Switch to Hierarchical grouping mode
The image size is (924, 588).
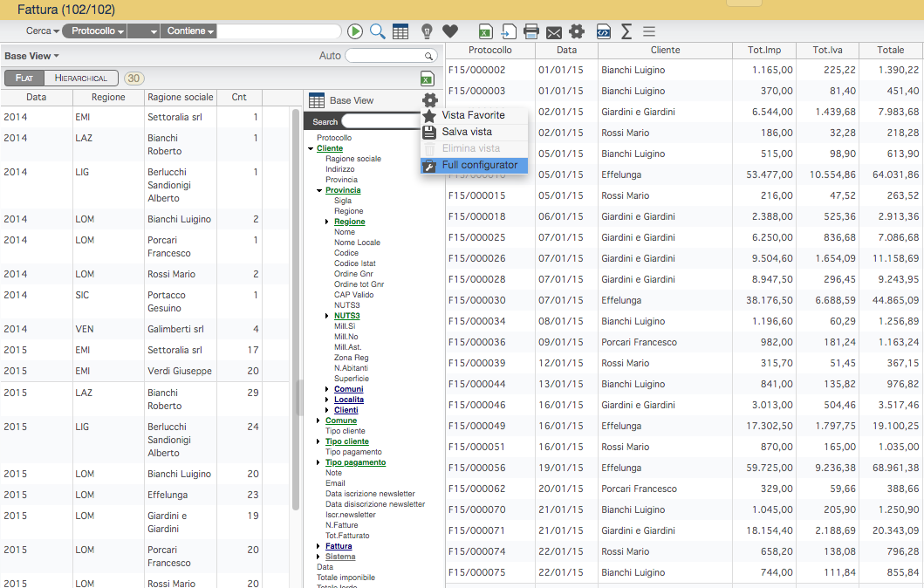(x=81, y=78)
